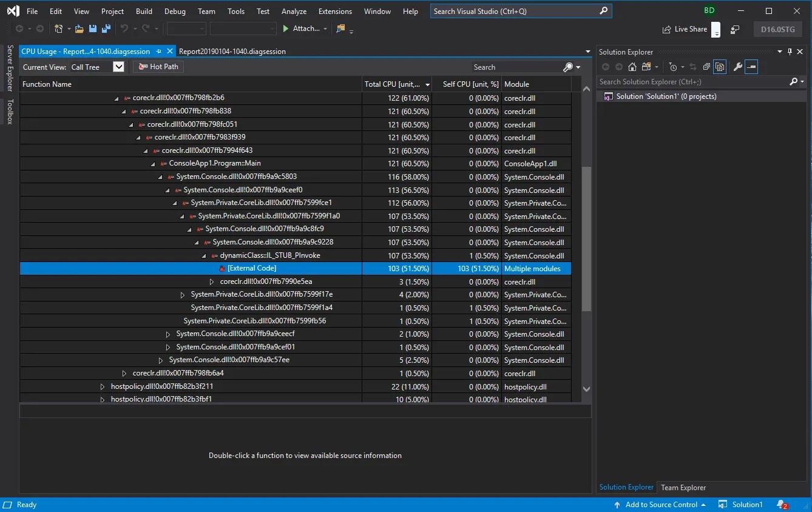Click the D16.0STG button
Image resolution: width=812 pixels, height=512 pixels.
(x=778, y=29)
